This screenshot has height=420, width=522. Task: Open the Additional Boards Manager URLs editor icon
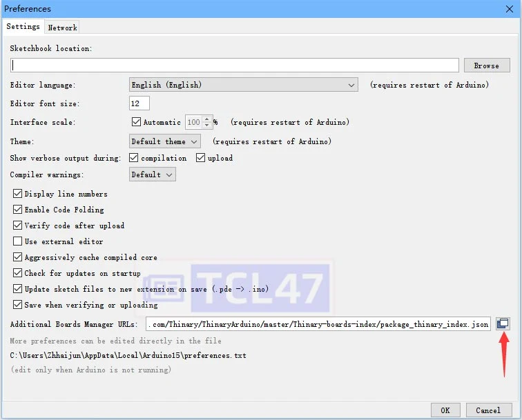(503, 323)
